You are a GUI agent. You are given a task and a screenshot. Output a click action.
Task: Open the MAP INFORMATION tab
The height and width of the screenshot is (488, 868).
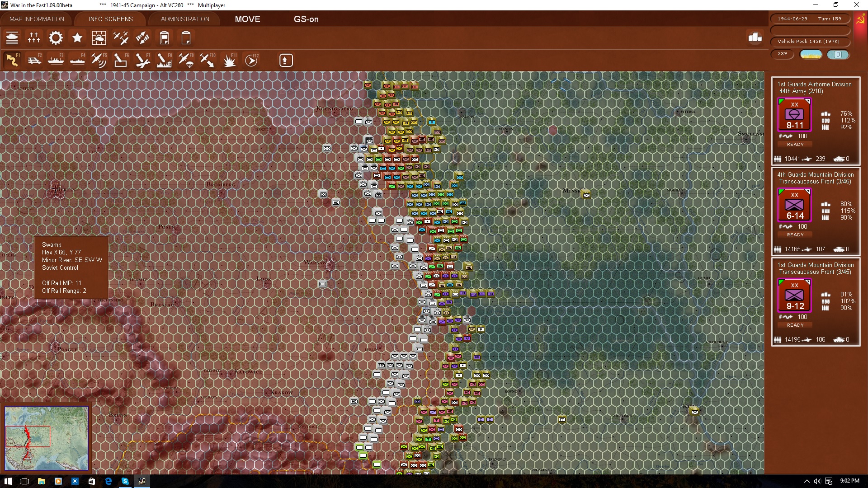click(37, 19)
